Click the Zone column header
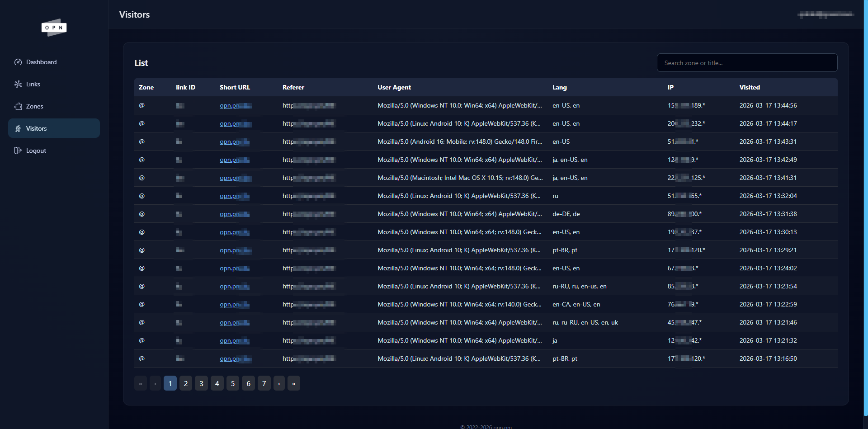Image resolution: width=868 pixels, height=429 pixels. click(146, 87)
